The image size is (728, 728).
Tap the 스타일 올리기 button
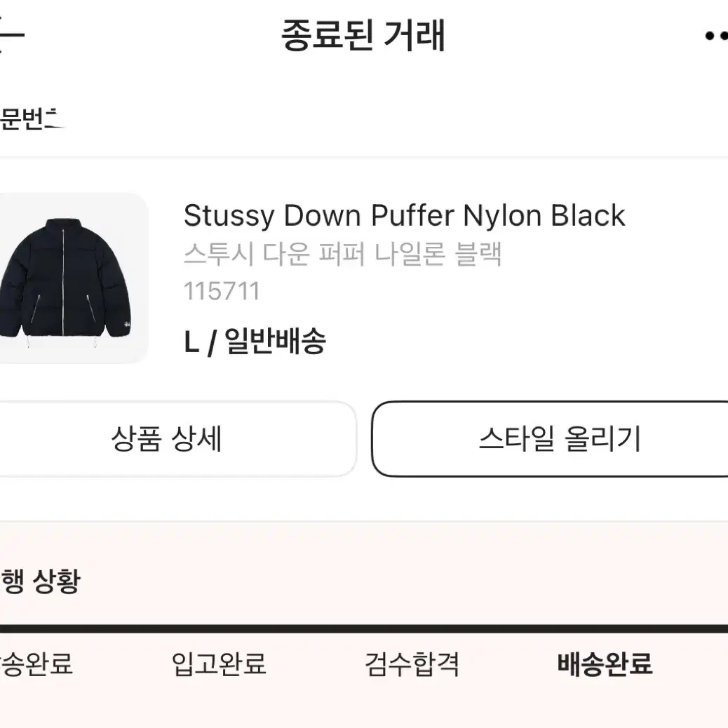coord(550,439)
